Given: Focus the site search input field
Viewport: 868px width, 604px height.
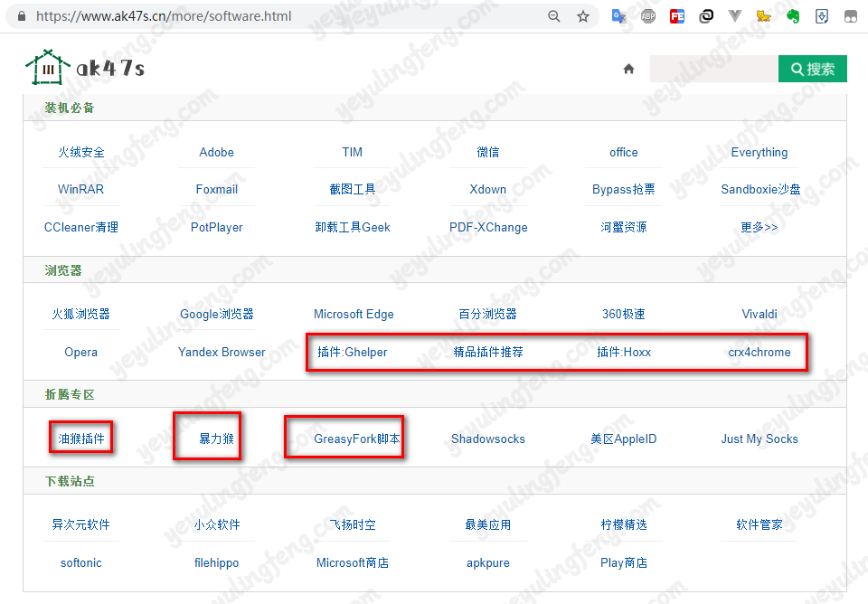Looking at the screenshot, I should (714, 69).
